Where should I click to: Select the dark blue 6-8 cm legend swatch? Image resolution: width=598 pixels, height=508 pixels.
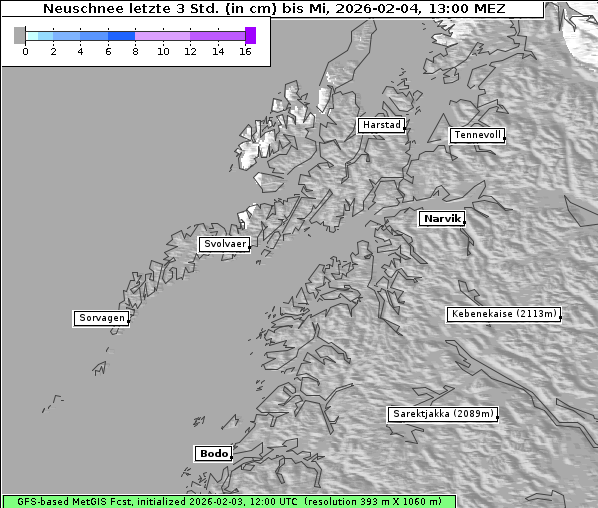(x=122, y=36)
